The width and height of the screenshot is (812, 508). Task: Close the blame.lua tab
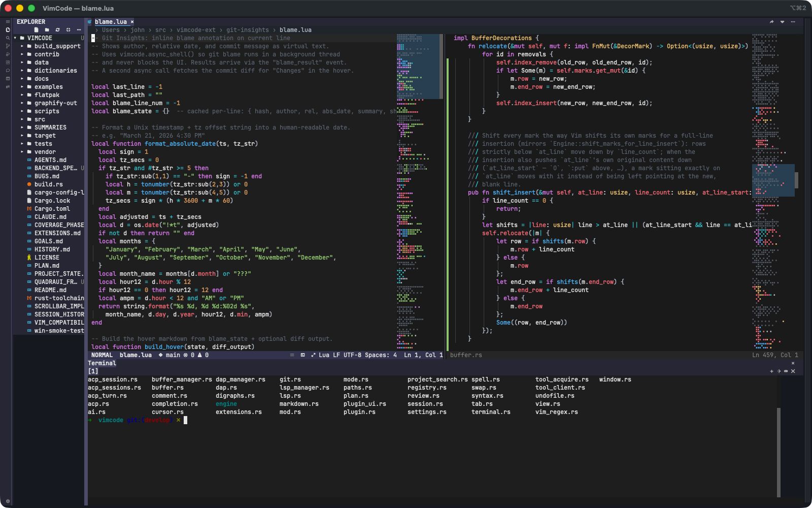(132, 22)
